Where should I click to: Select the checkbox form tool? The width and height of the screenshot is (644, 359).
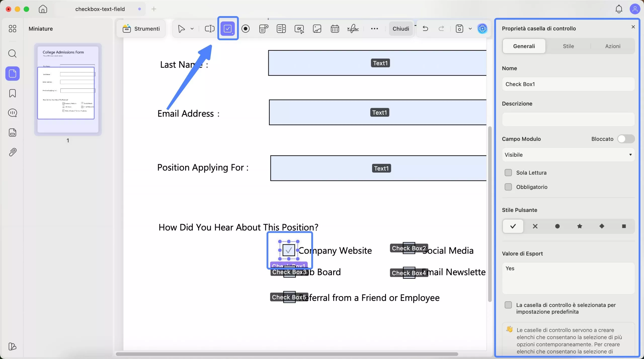click(x=228, y=28)
